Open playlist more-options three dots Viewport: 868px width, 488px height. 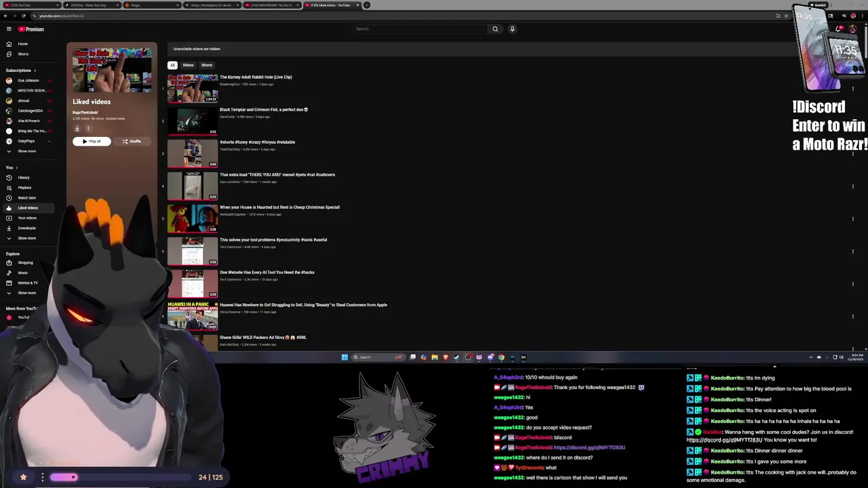click(x=87, y=129)
